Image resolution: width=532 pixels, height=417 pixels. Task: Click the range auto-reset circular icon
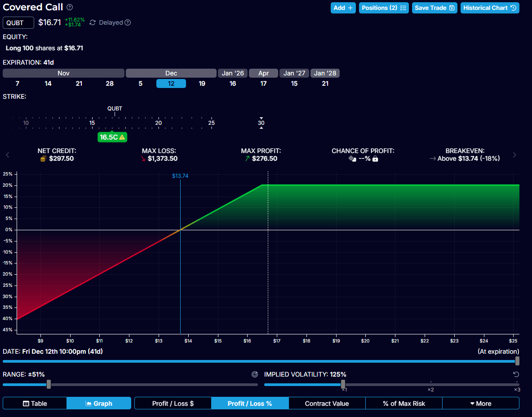click(x=254, y=374)
